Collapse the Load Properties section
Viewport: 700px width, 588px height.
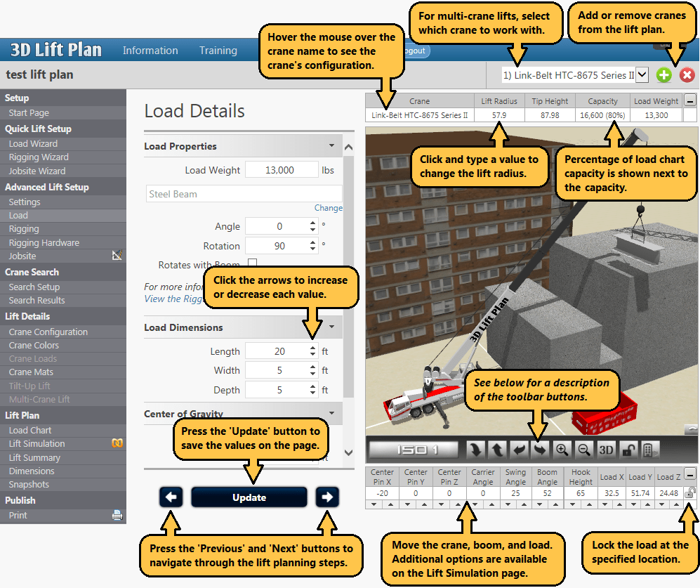click(x=331, y=146)
